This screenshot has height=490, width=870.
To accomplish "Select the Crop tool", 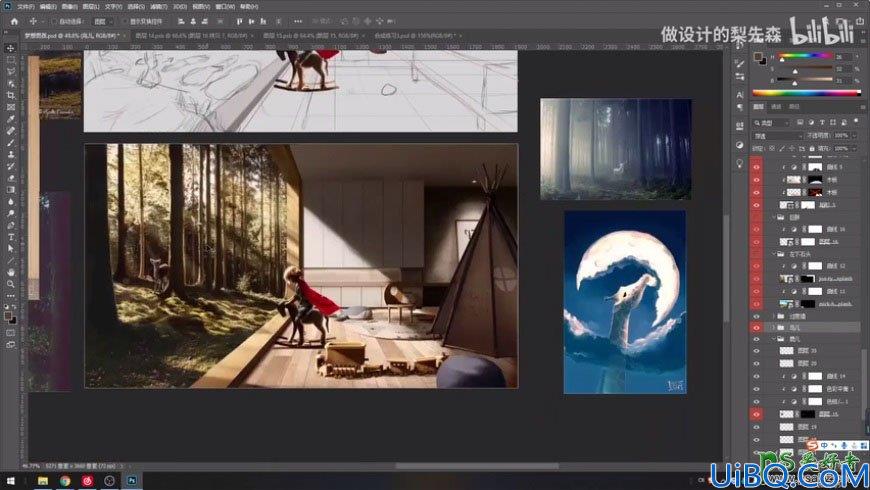I will coord(11,95).
